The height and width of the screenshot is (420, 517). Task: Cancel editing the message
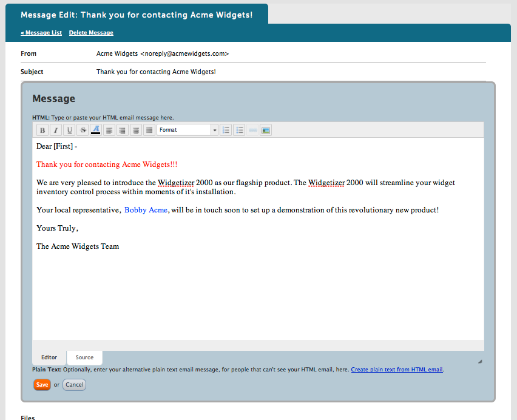74,385
